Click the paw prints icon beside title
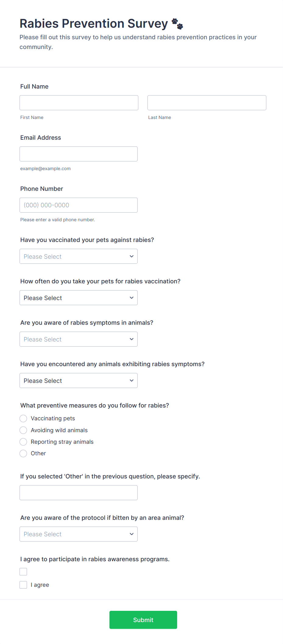This screenshot has height=644, width=283. [177, 24]
